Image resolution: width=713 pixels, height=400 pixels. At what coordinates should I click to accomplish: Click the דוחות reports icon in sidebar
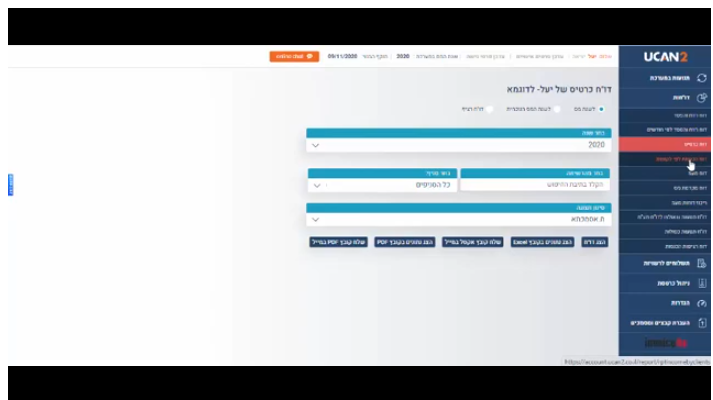point(702,98)
